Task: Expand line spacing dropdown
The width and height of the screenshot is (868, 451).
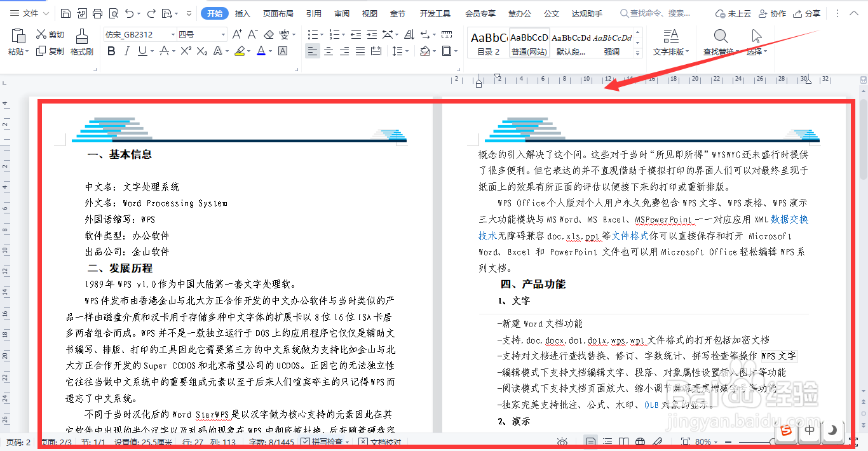Action: coord(407,51)
